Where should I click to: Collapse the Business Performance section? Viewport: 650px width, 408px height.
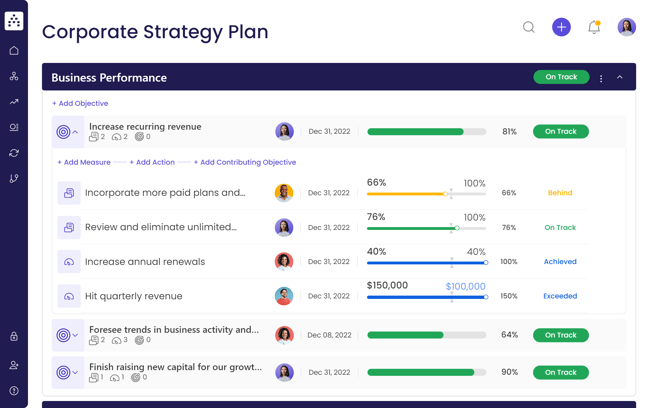click(620, 78)
